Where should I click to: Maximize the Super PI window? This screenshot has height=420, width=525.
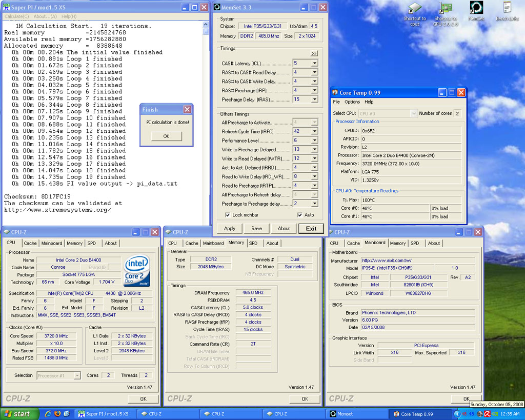(194, 7)
